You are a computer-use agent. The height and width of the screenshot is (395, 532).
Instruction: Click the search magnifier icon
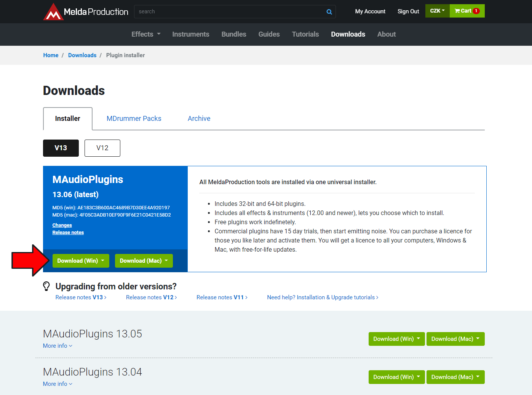coord(329,12)
